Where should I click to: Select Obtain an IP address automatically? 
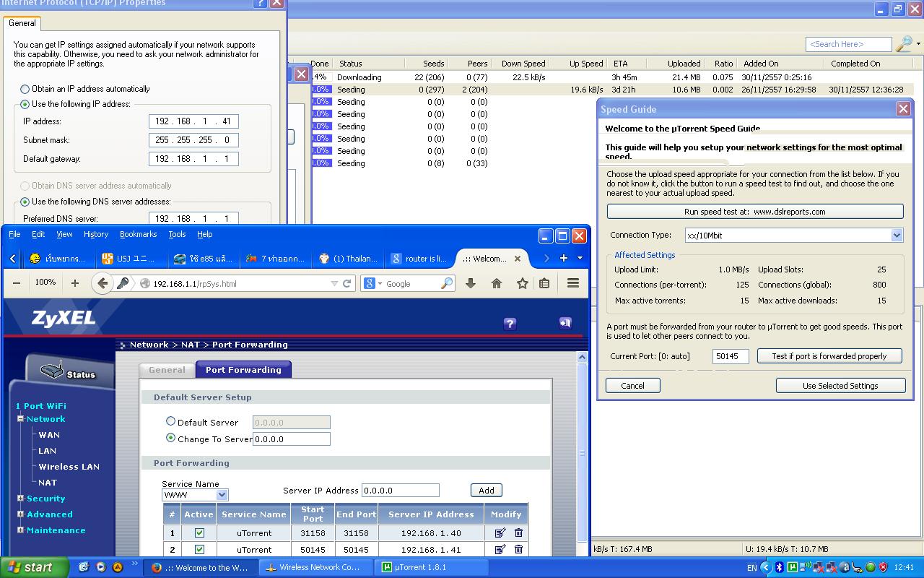25,89
